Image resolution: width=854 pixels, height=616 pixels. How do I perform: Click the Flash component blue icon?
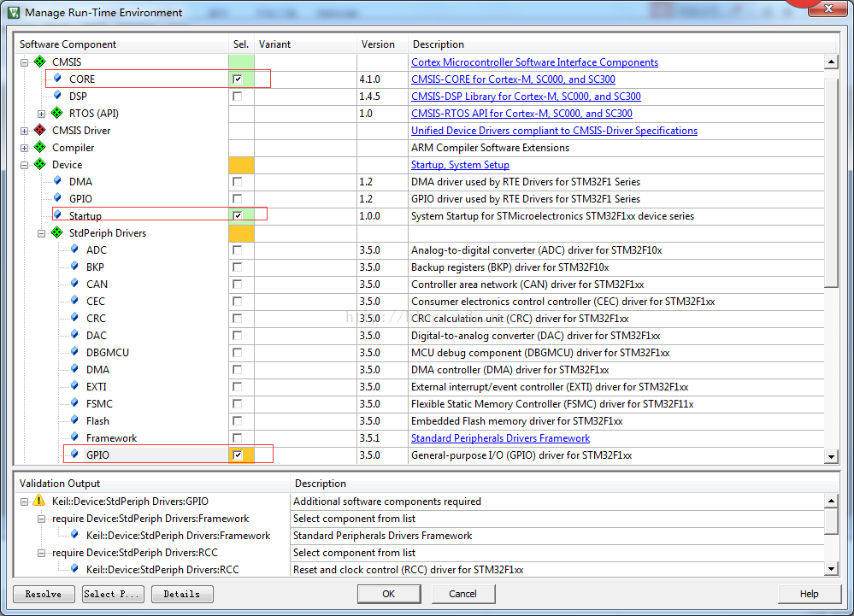(x=74, y=420)
